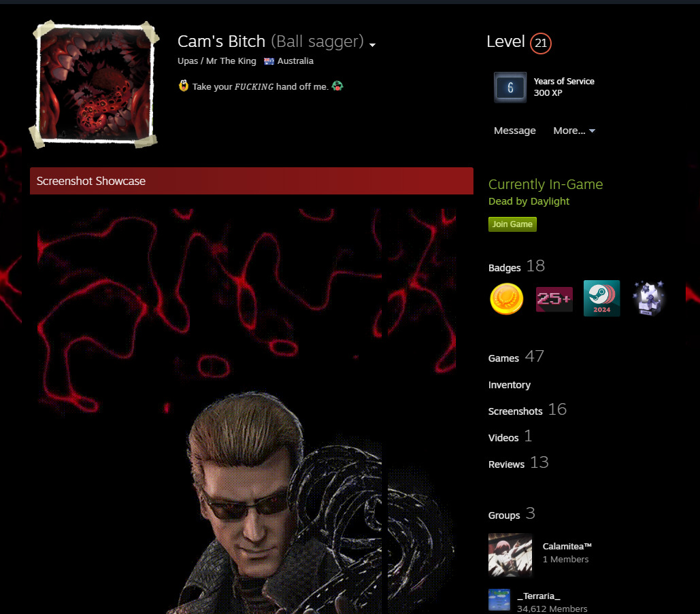Open the _Terraria_ group avatar
This screenshot has width=700, height=614.
pyautogui.click(x=499, y=600)
